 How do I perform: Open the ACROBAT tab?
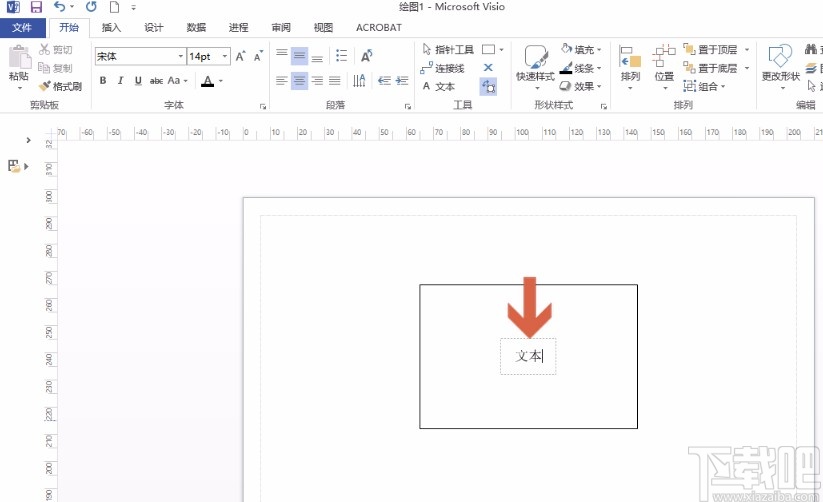pos(378,28)
